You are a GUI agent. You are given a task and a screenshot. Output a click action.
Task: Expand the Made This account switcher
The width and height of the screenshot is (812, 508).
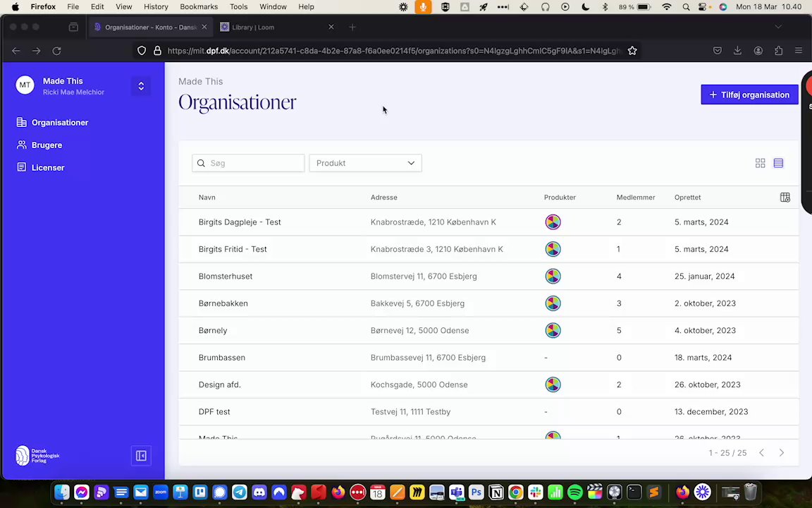(141, 86)
